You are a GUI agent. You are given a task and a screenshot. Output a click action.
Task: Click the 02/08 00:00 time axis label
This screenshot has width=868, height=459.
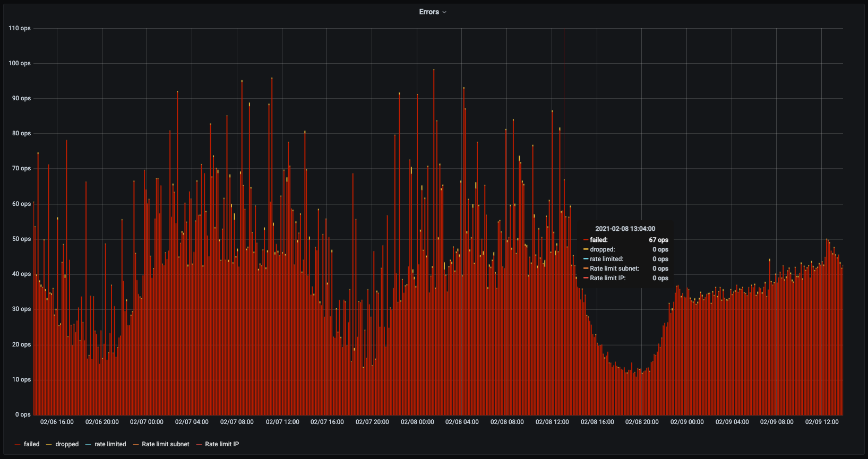tap(417, 422)
